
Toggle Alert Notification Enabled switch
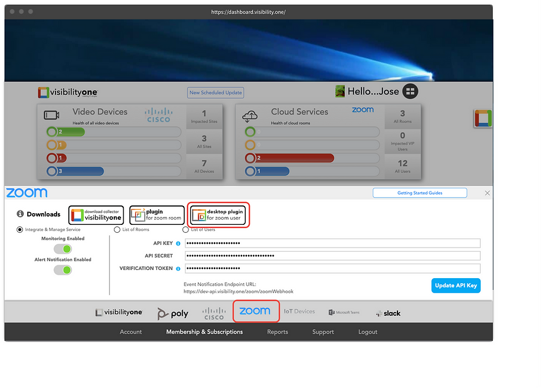63,270
